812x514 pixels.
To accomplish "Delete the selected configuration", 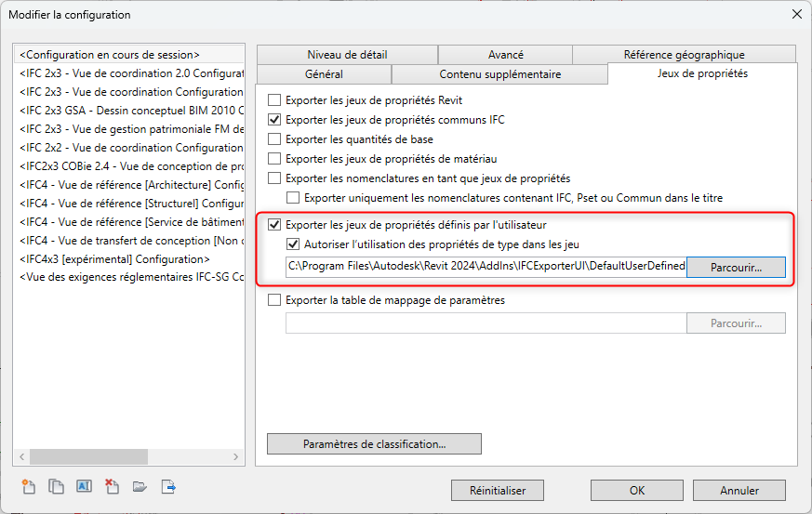I will tap(112, 486).
